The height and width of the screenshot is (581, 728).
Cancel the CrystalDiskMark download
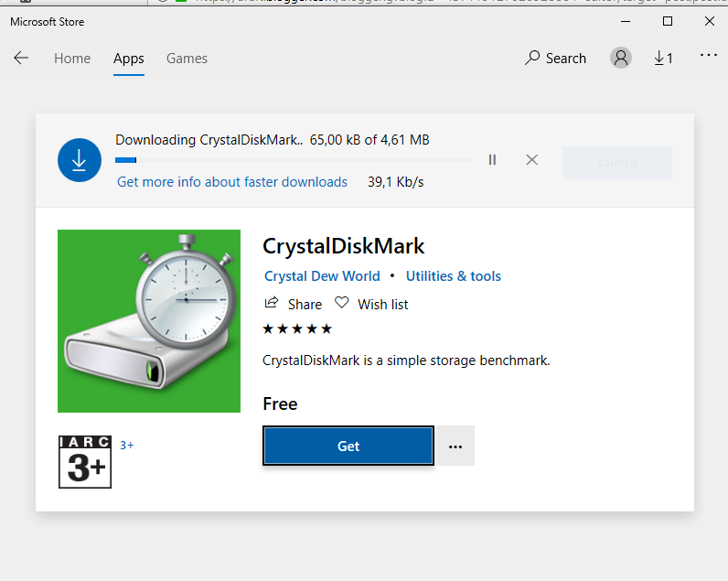(532, 160)
